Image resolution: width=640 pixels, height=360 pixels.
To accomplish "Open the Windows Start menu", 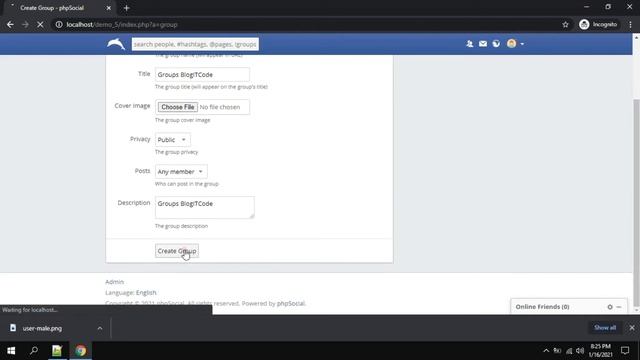I will (x=11, y=351).
